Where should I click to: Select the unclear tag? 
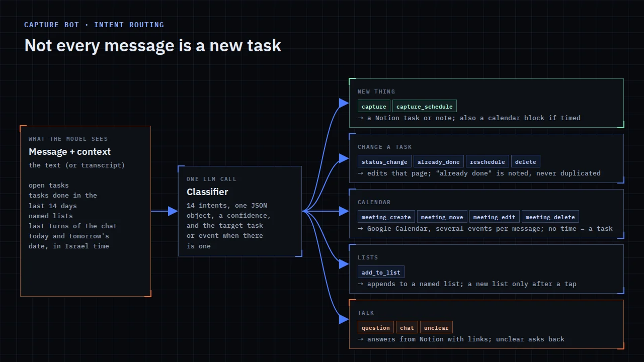pyautogui.click(x=436, y=327)
